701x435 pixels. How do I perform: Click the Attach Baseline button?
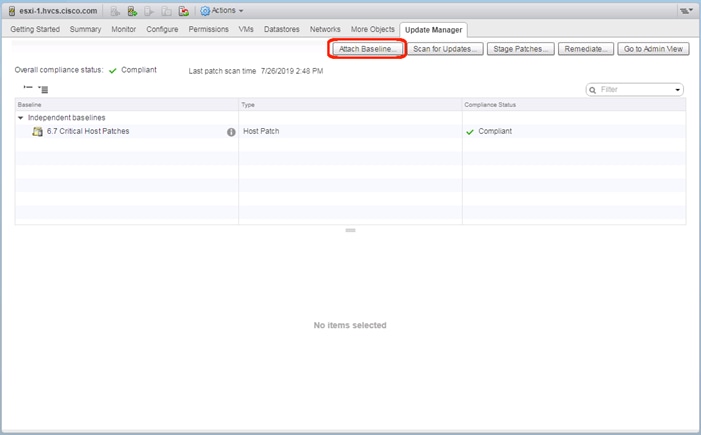coord(367,49)
